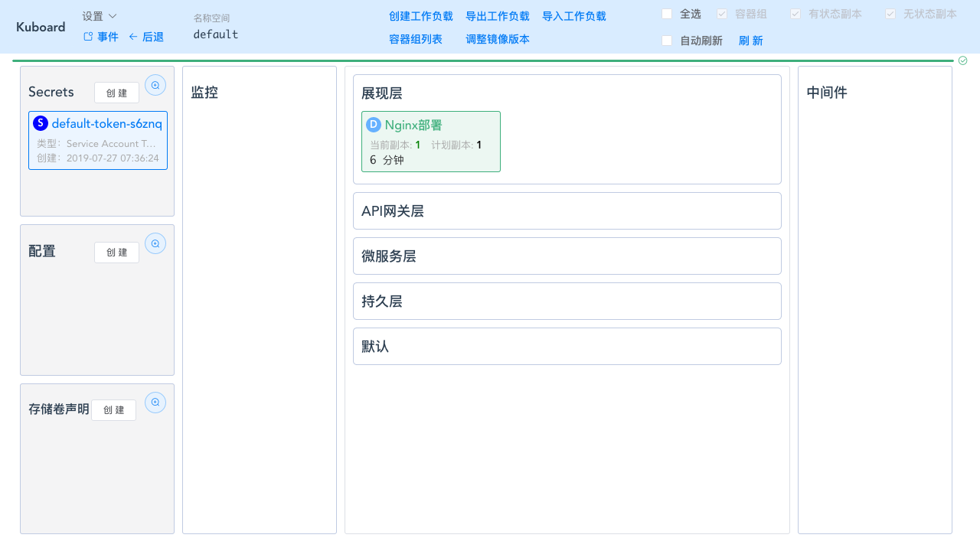980x551 pixels.
Task: Enable 自动刷新 auto-refresh
Action: (665, 41)
